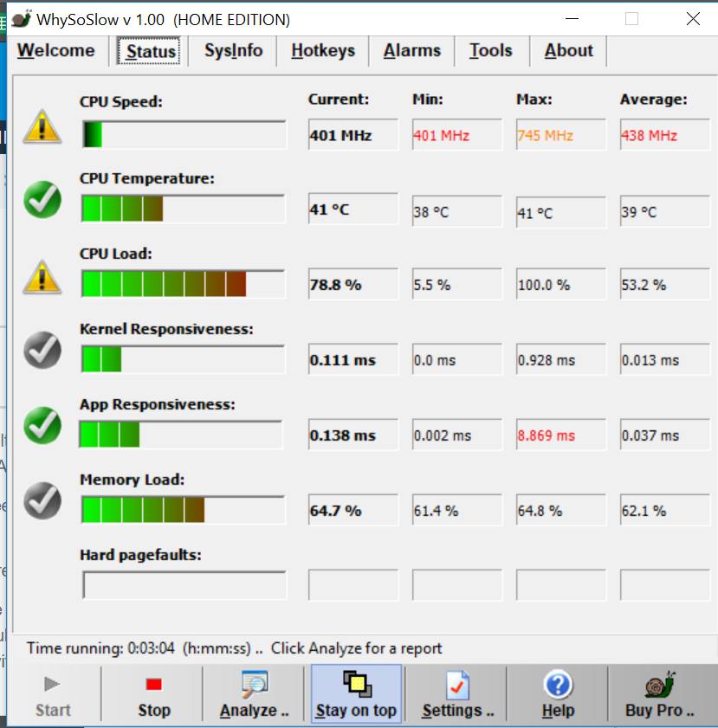Stop the monitoring session
718x728 pixels.
coord(153,695)
